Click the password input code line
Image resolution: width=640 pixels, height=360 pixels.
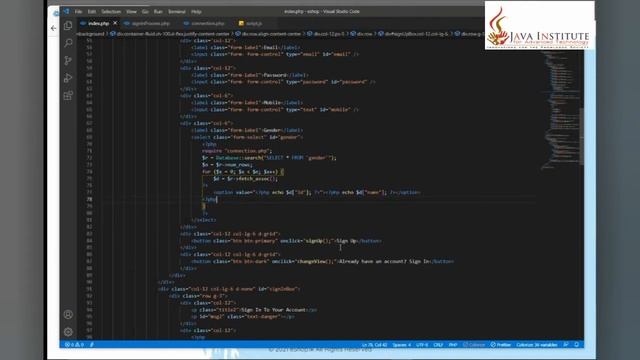[x=283, y=82]
